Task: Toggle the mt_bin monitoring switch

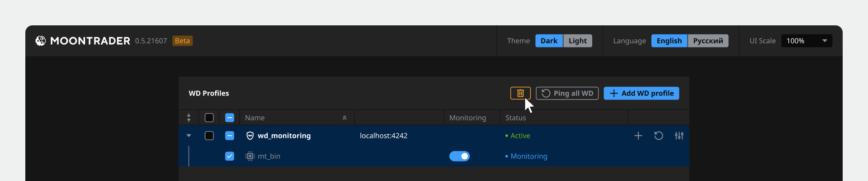Action: tap(459, 156)
